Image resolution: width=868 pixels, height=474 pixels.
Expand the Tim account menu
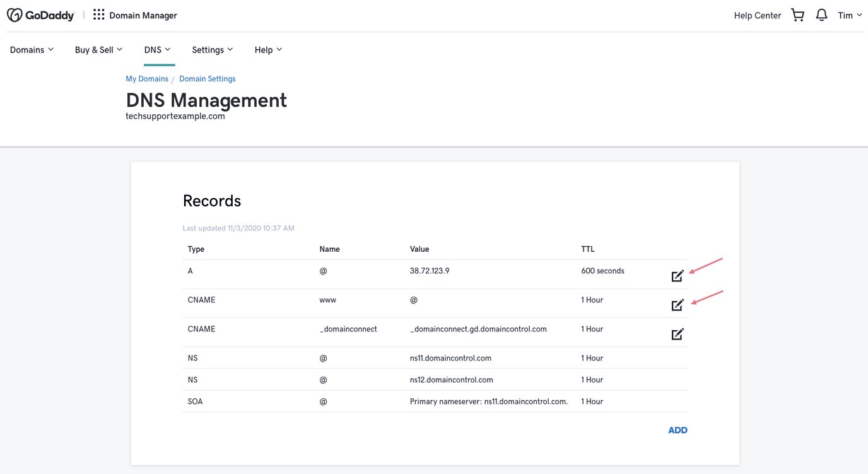(849, 15)
